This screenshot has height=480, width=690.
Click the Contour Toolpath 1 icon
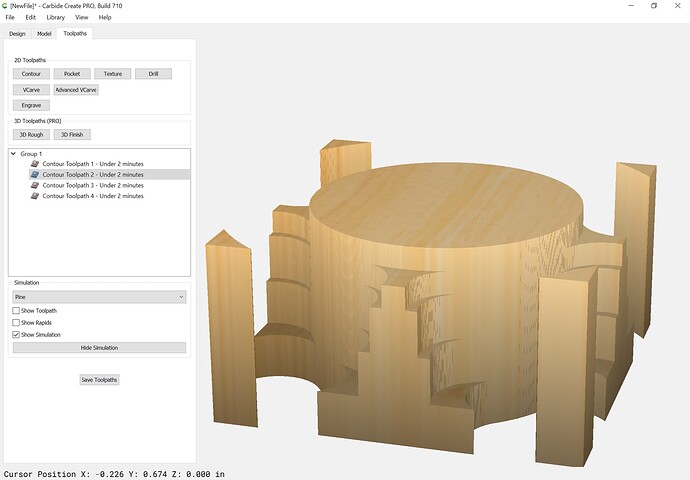click(x=34, y=164)
